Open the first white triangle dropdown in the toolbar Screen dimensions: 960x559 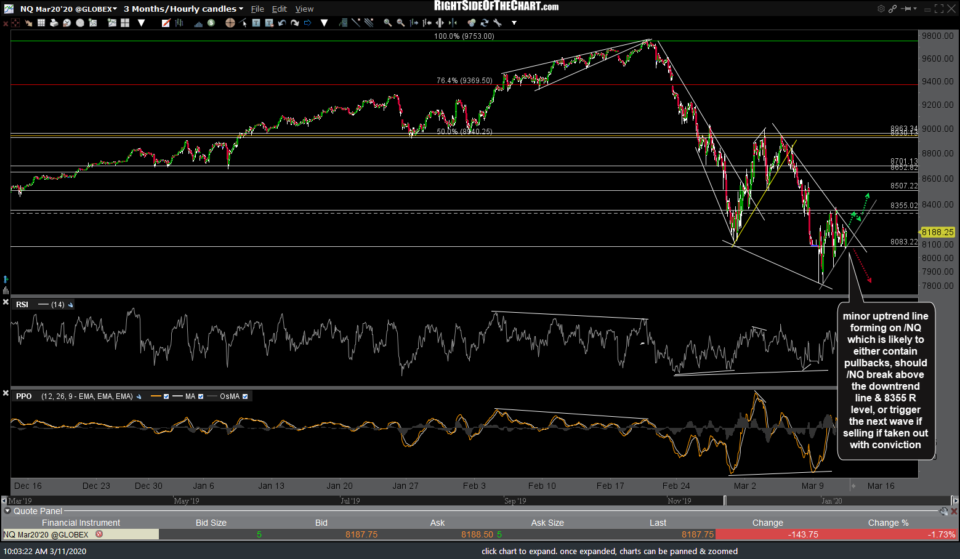141,23
